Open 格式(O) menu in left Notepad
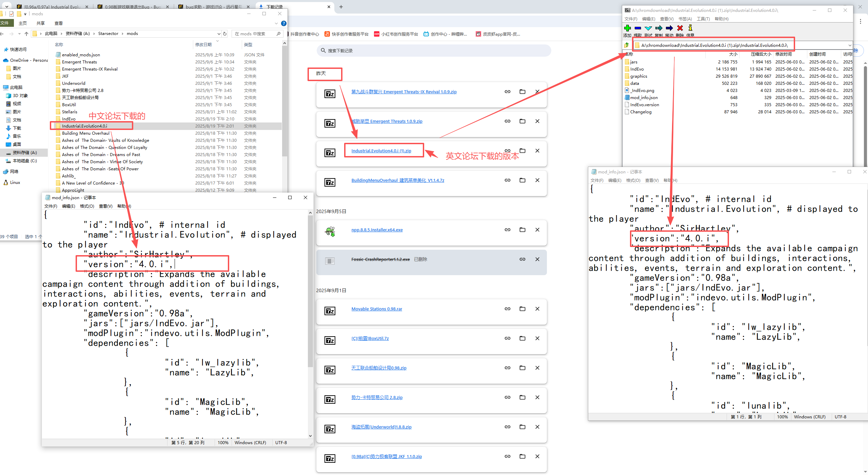This screenshot has height=475, width=868. (x=87, y=206)
